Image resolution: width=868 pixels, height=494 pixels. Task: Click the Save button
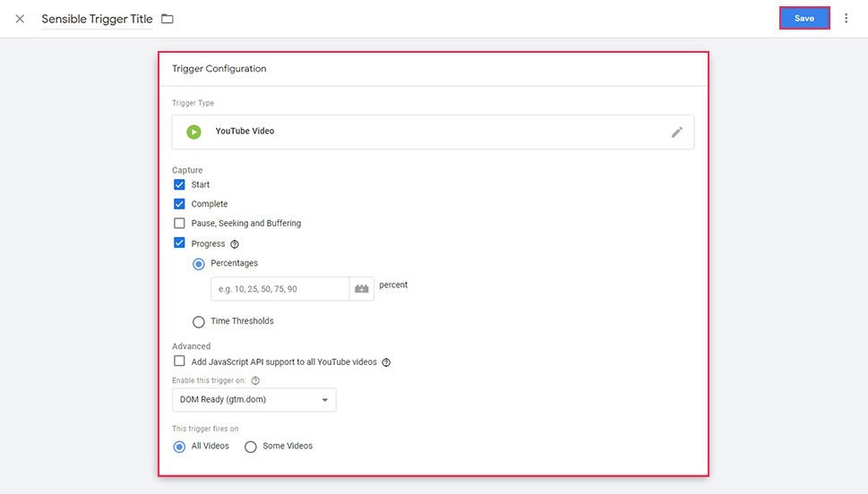coord(804,18)
